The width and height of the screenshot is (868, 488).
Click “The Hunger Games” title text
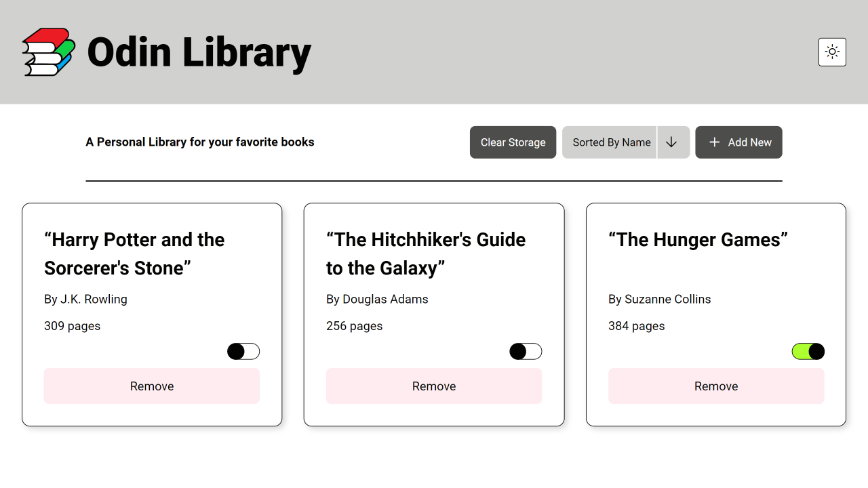pos(698,240)
